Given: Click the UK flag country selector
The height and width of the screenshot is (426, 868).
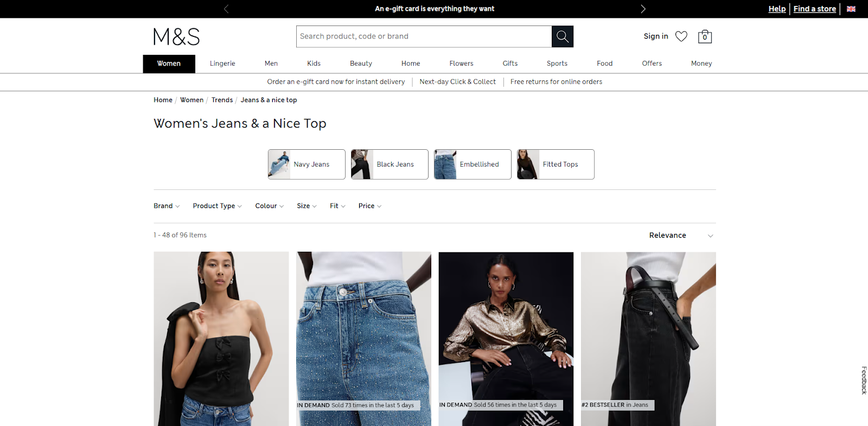Looking at the screenshot, I should coord(851,9).
